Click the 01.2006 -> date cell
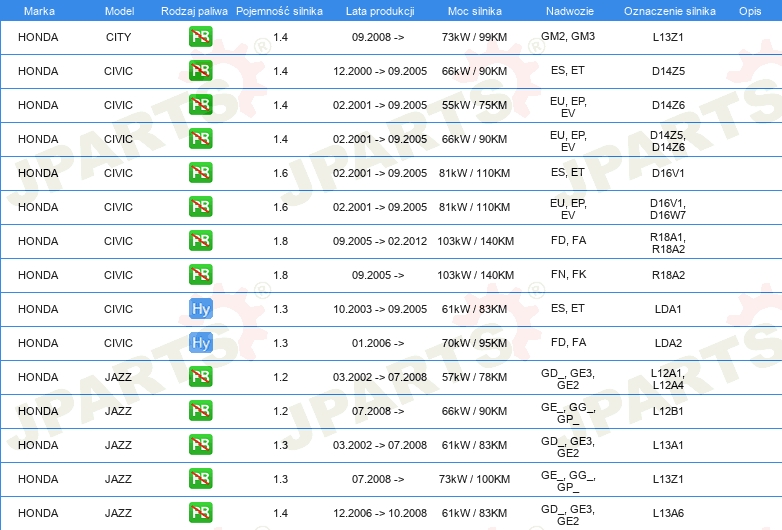This screenshot has height=530, width=782. pos(378,343)
